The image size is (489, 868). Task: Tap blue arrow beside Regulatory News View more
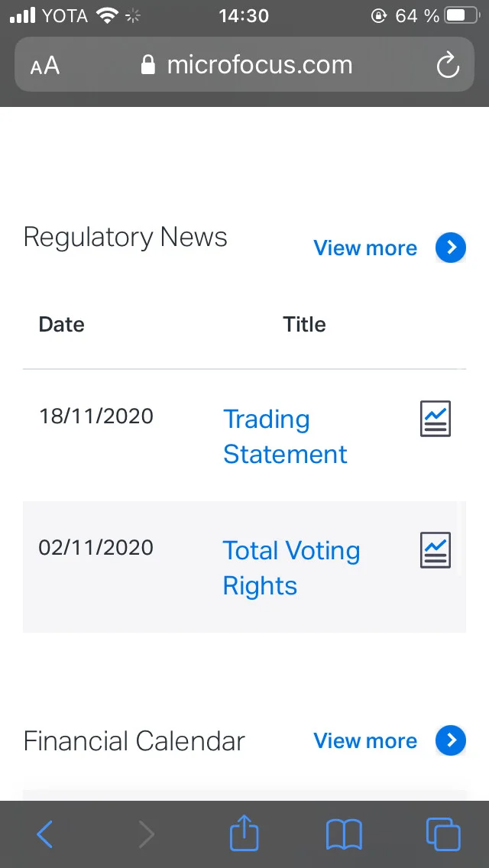[451, 248]
